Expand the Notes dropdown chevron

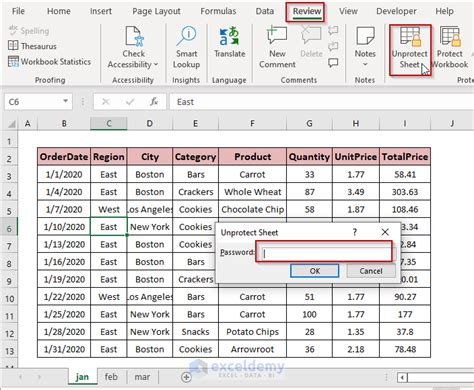click(365, 64)
